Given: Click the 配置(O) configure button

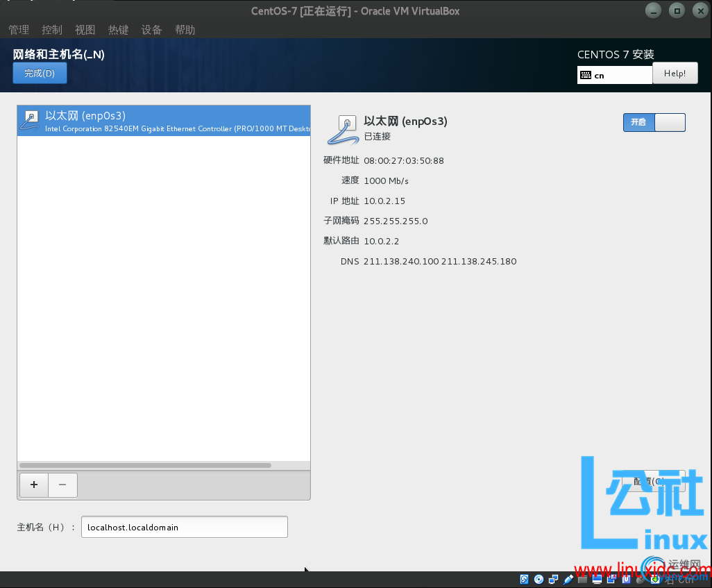Looking at the screenshot, I should (x=652, y=481).
